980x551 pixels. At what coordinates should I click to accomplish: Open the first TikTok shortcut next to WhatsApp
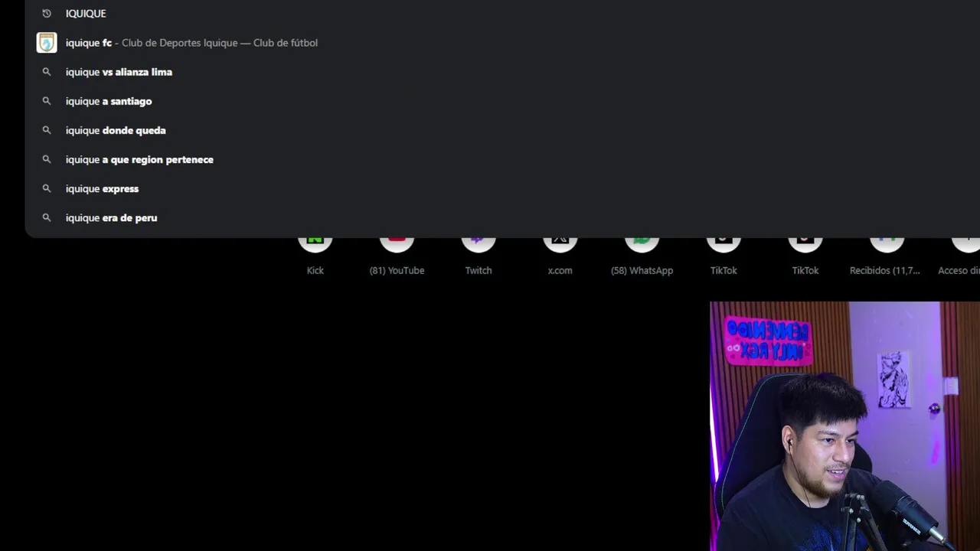pyautogui.click(x=724, y=256)
